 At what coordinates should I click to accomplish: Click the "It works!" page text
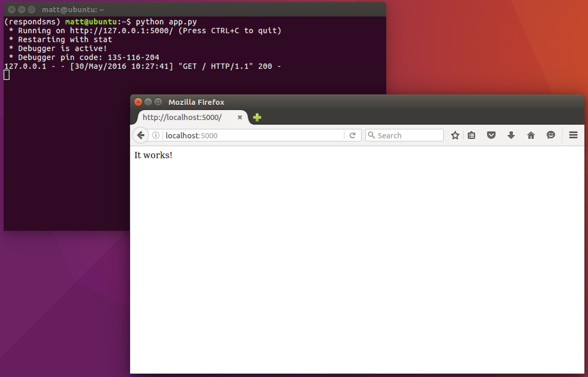[153, 155]
